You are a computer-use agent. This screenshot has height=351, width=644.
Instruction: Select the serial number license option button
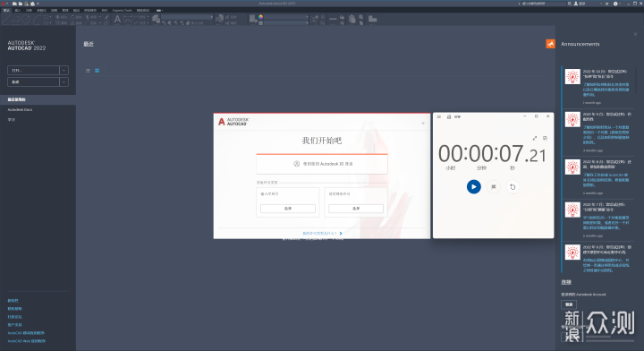[288, 209]
